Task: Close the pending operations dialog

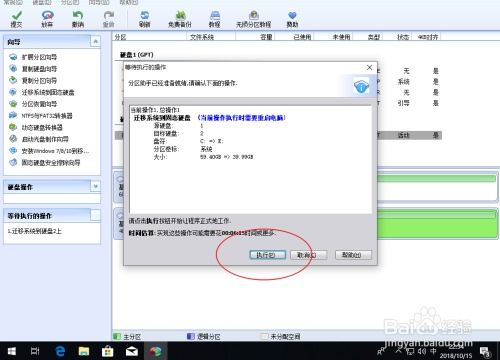Action: pos(369,67)
